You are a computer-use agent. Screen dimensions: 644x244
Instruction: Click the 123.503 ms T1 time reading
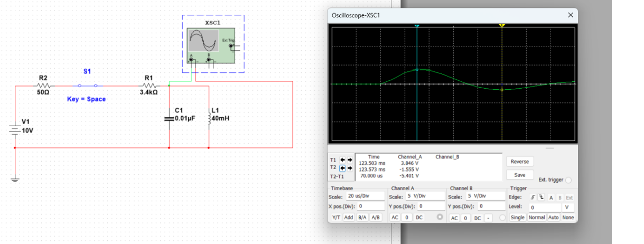click(x=372, y=164)
